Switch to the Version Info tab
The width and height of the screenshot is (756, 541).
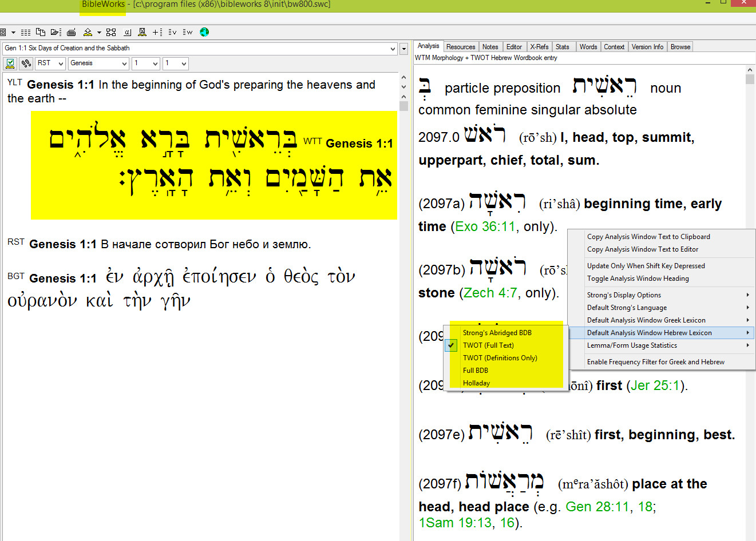pyautogui.click(x=647, y=47)
